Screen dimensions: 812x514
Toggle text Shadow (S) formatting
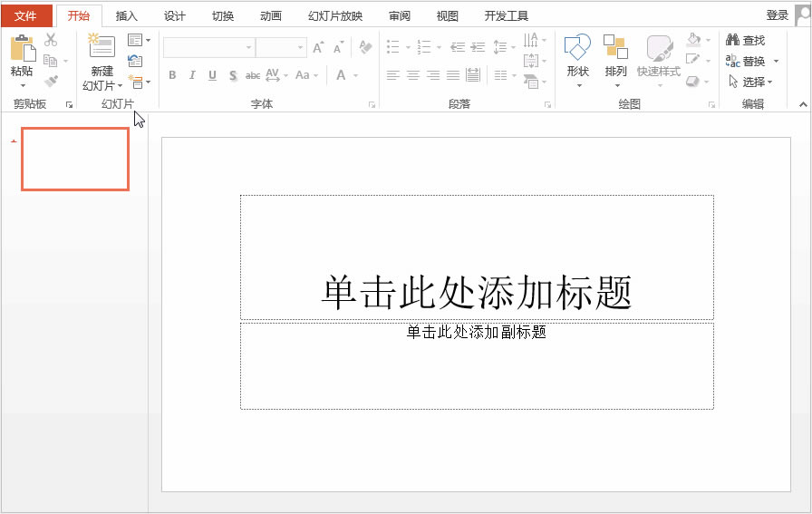(233, 75)
